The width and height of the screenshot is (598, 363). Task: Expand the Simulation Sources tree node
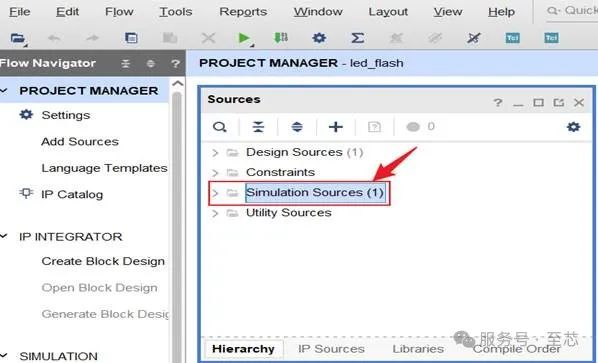tap(215, 193)
